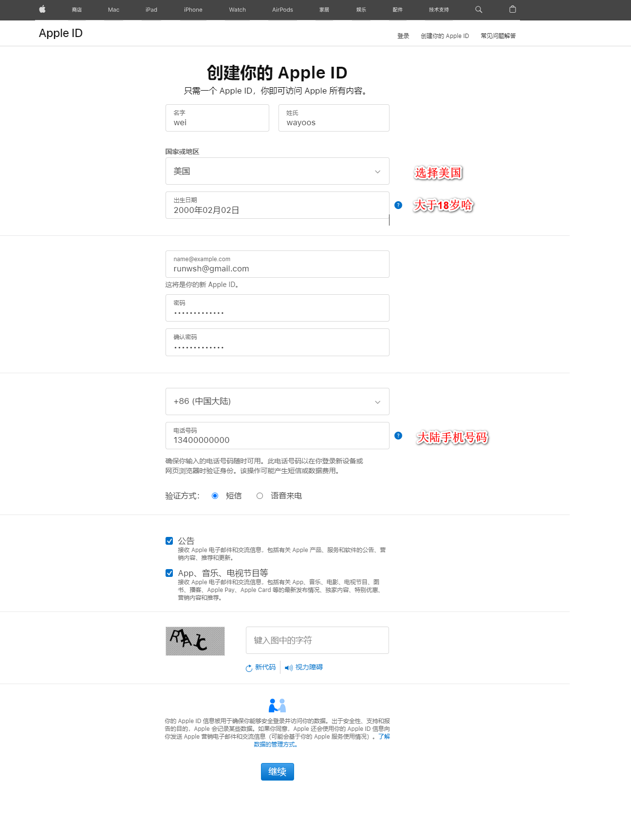Image resolution: width=631 pixels, height=840 pixels.
Task: Expand the +86 (中国大陆) country code dropdown
Action: (x=278, y=401)
